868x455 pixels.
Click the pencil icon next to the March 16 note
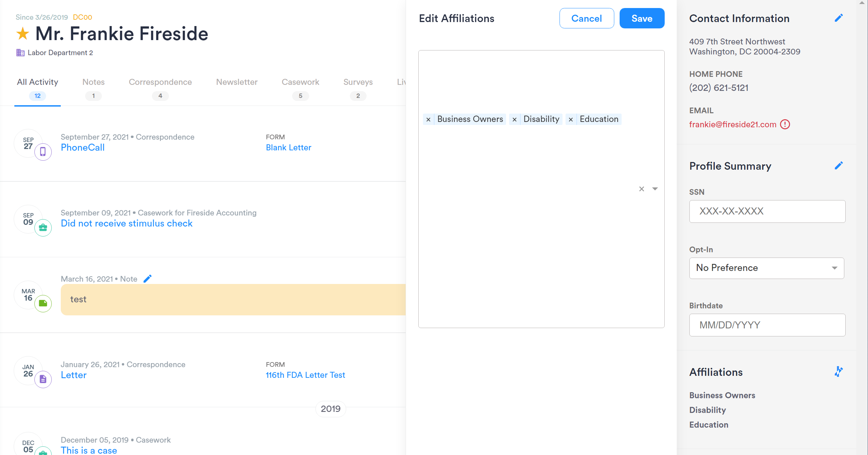pos(148,278)
